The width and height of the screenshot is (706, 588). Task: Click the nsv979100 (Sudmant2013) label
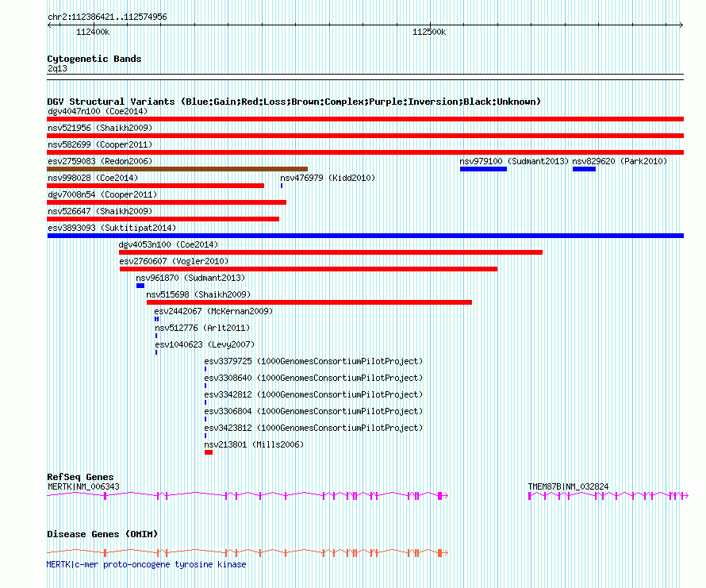tap(514, 161)
